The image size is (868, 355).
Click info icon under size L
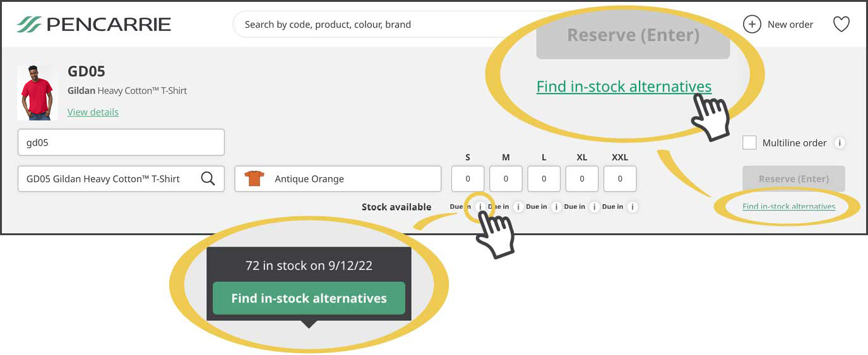556,207
